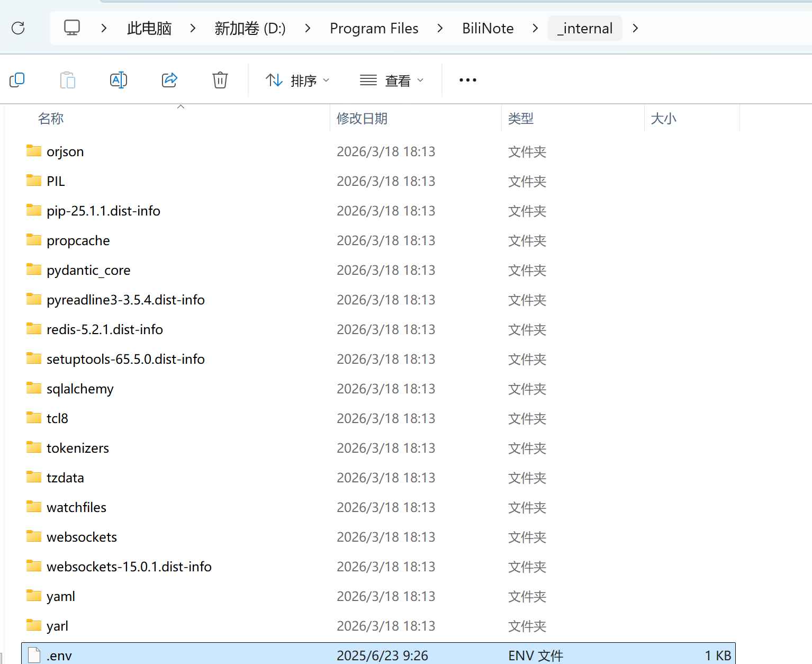Select the tcl8 folder icon
This screenshot has width=812, height=664.
(x=34, y=418)
